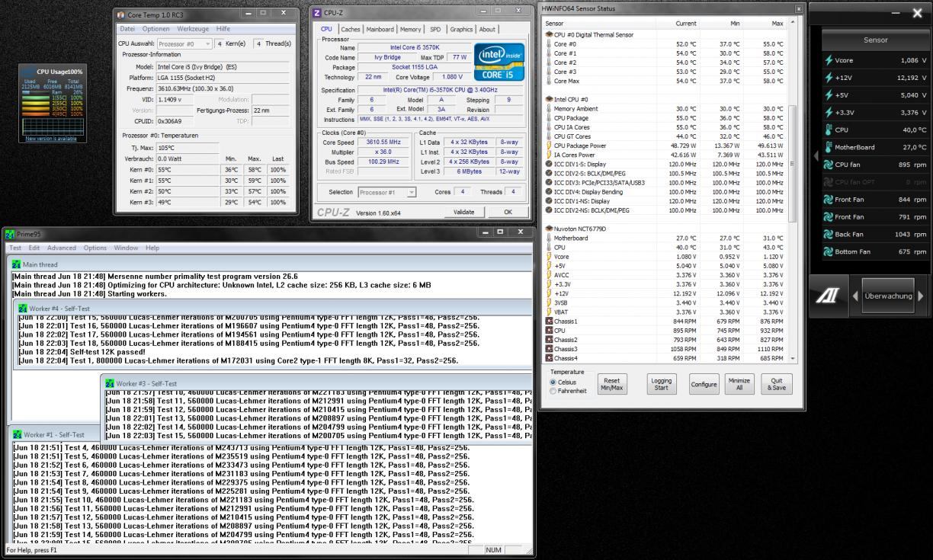The image size is (933, 560).
Task: Click the lightning icon beside +12V in the AI Suite sensor panel
Action: pyautogui.click(x=829, y=77)
